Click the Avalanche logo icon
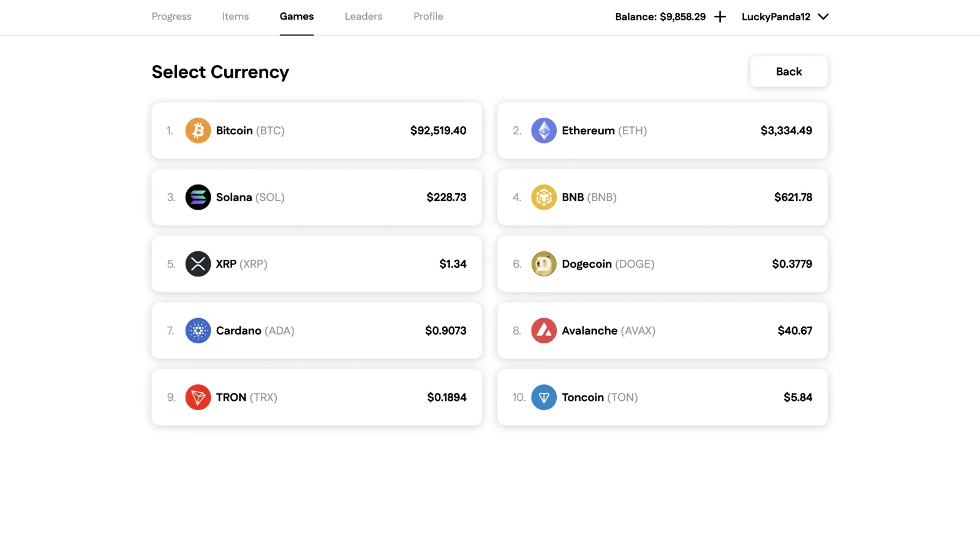This screenshot has height=537, width=980. [544, 331]
